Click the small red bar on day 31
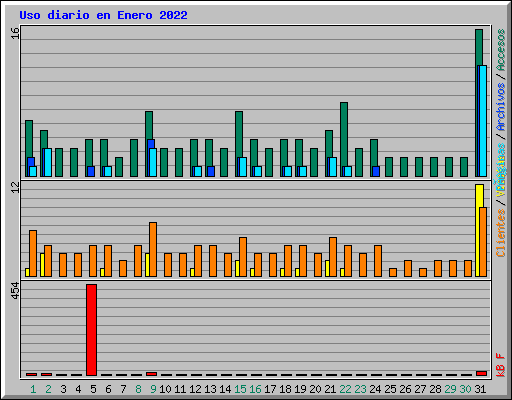The height and width of the screenshot is (400, 512). [481, 373]
